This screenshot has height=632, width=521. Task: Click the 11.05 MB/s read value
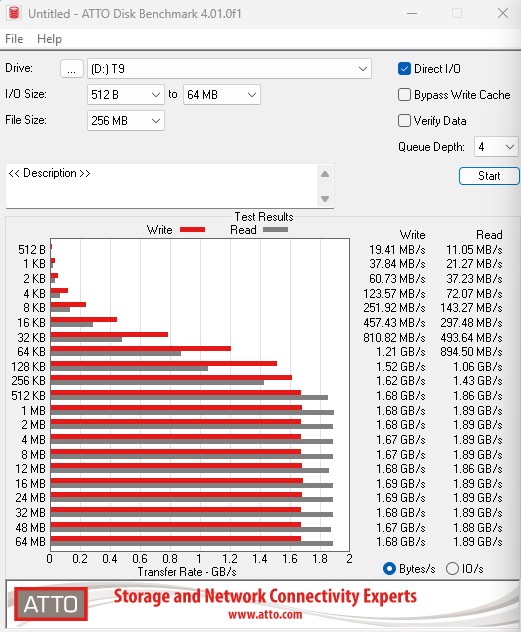pyautogui.click(x=474, y=250)
